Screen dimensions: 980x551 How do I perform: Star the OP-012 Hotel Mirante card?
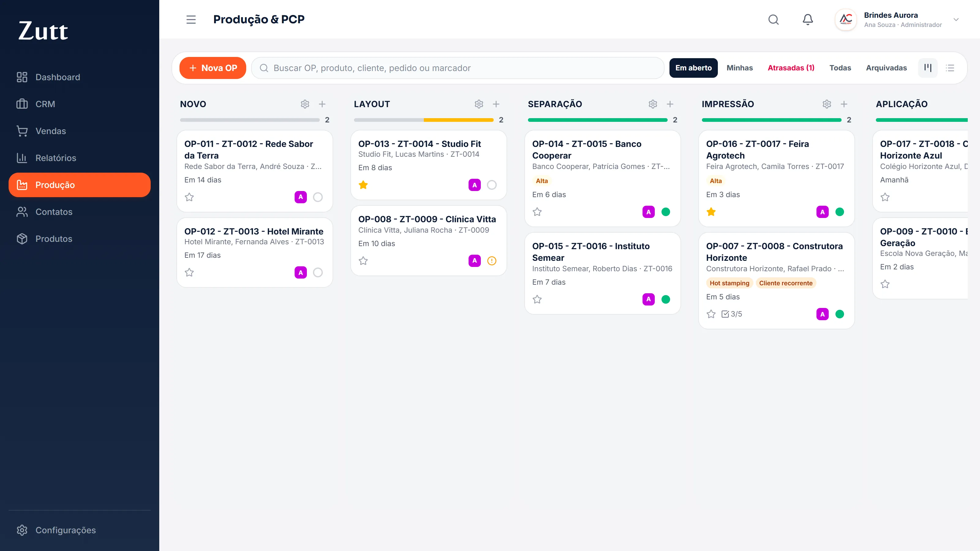(x=190, y=272)
